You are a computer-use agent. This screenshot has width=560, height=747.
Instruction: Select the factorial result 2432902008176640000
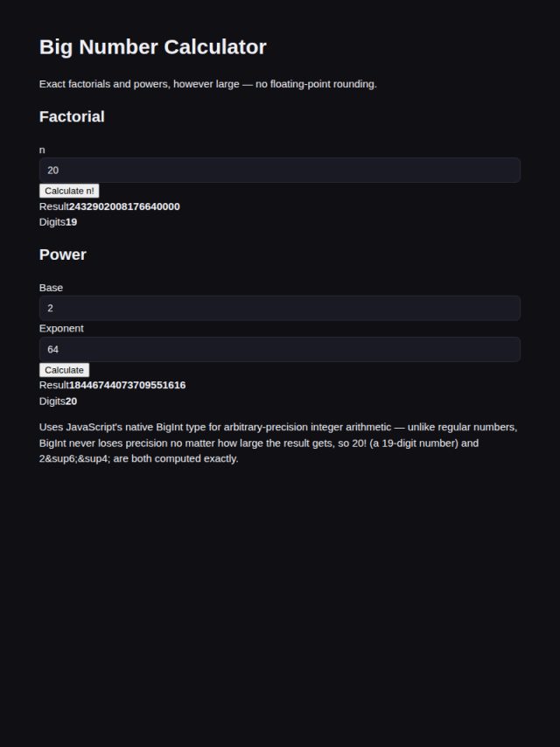point(124,206)
